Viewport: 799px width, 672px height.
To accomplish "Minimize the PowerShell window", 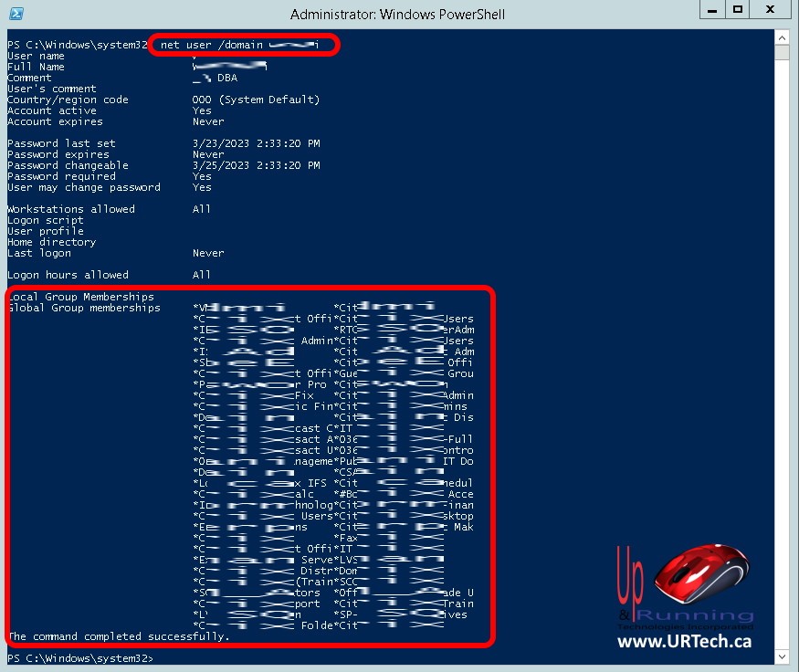I will [714, 11].
